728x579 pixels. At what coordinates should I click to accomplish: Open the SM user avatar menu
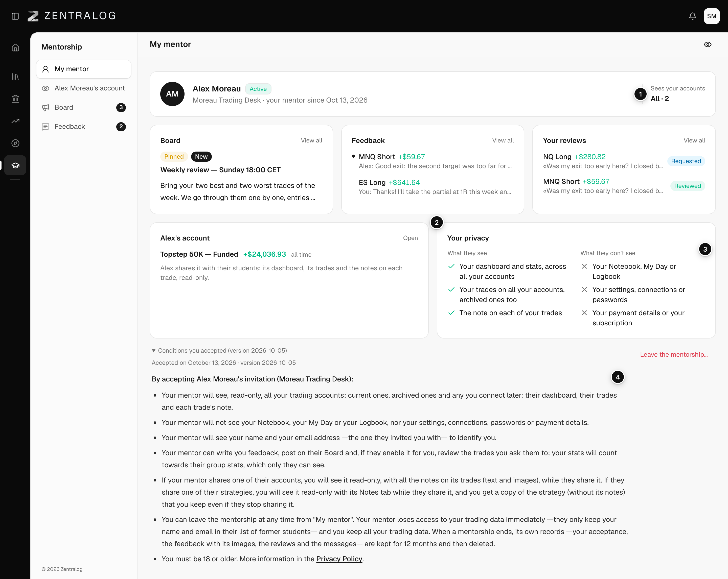coord(712,16)
